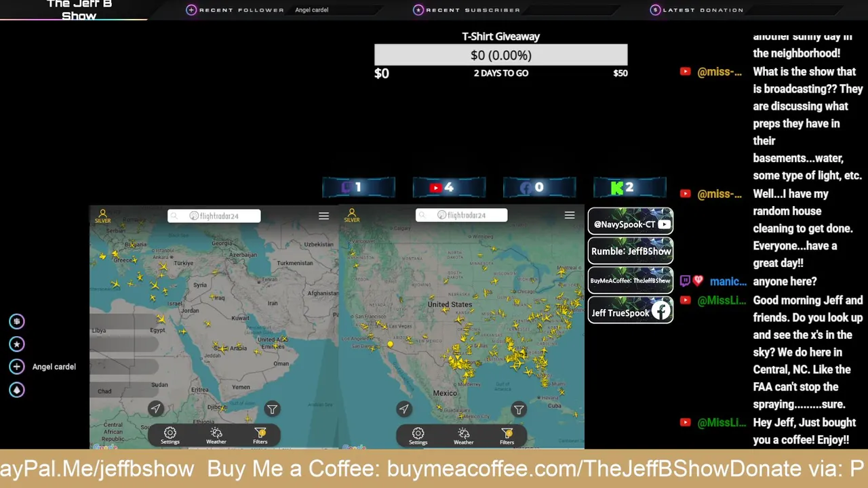Screen dimensions: 868x488
Task: Click the Latest Donation dollar icon at top
Action: [x=655, y=9]
